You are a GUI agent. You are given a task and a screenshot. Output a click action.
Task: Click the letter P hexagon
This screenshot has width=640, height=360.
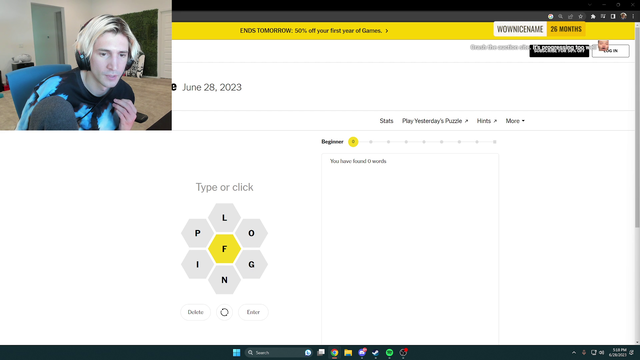(x=198, y=233)
